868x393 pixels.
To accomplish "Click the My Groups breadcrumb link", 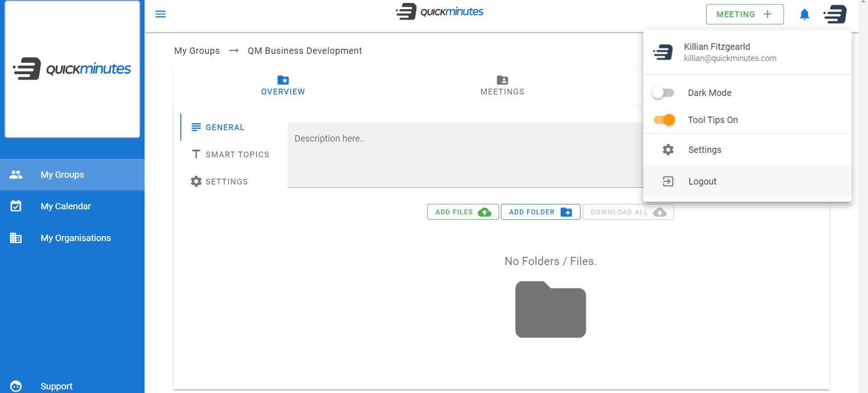I will [197, 51].
